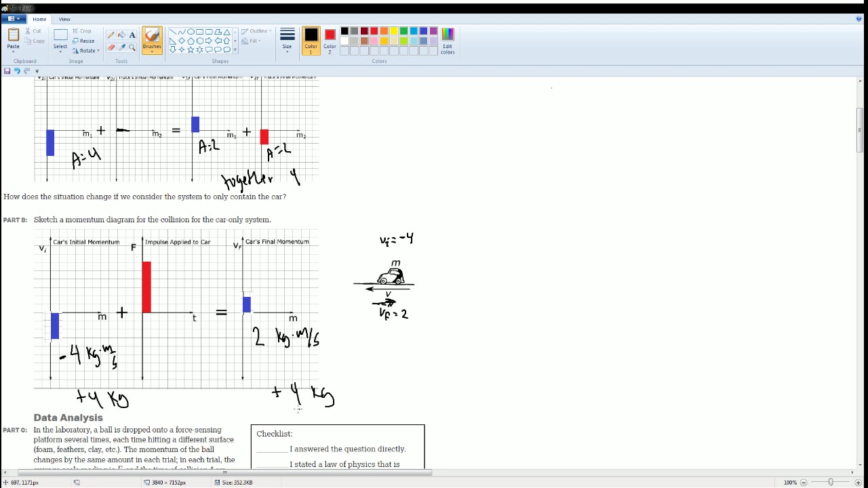Open Edit colors dialog
Viewport: 868px width, 488px height.
tap(448, 41)
